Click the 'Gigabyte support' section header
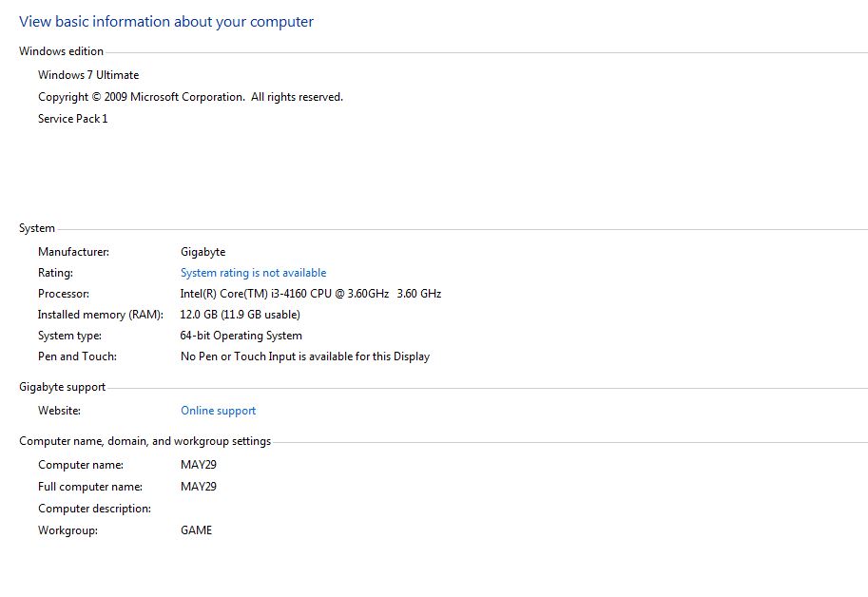 click(x=62, y=387)
